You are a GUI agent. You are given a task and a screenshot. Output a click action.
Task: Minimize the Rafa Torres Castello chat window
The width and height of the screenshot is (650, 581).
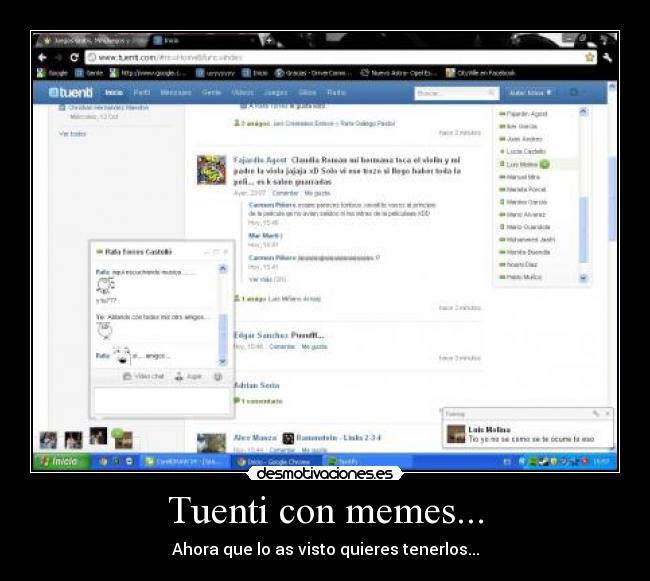[206, 252]
